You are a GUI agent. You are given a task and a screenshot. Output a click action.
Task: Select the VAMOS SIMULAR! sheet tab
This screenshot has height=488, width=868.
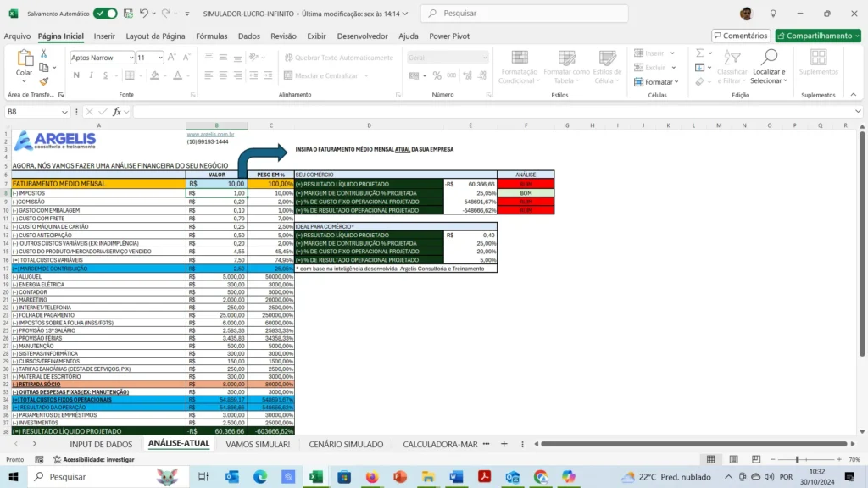tap(258, 444)
